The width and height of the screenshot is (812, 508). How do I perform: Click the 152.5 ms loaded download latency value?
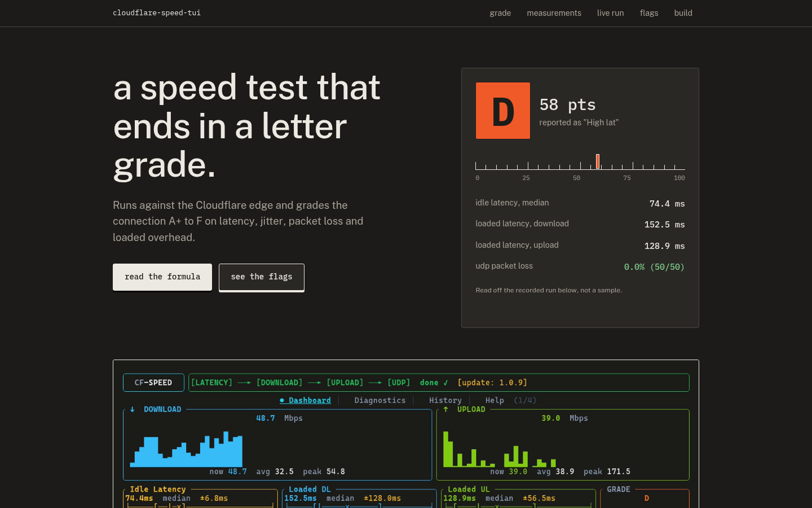click(x=665, y=225)
